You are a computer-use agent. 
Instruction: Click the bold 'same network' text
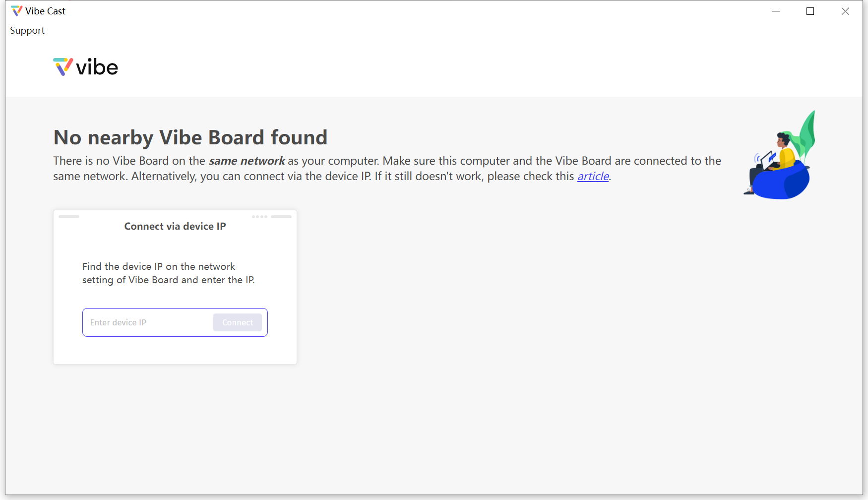[247, 161]
